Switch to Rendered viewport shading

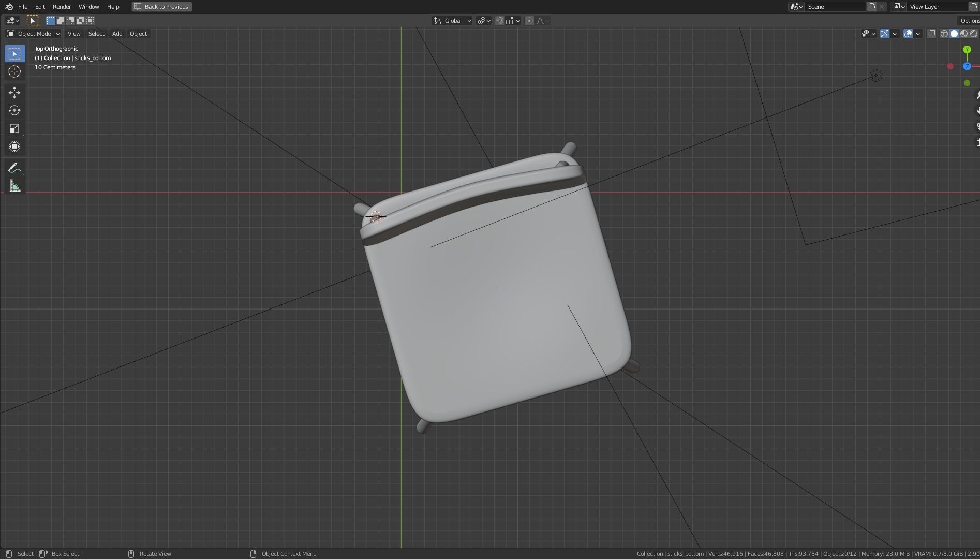pyautogui.click(x=974, y=34)
